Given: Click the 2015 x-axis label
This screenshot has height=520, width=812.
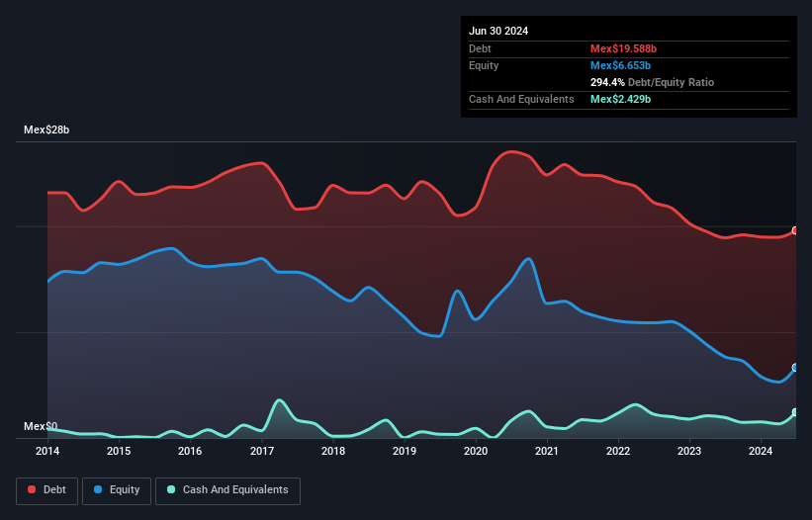Looking at the screenshot, I should (119, 451).
